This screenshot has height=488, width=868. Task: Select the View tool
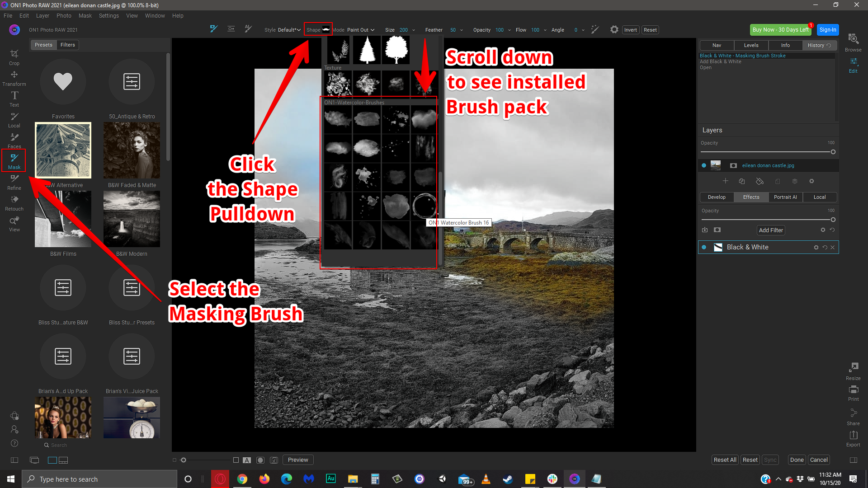point(14,223)
